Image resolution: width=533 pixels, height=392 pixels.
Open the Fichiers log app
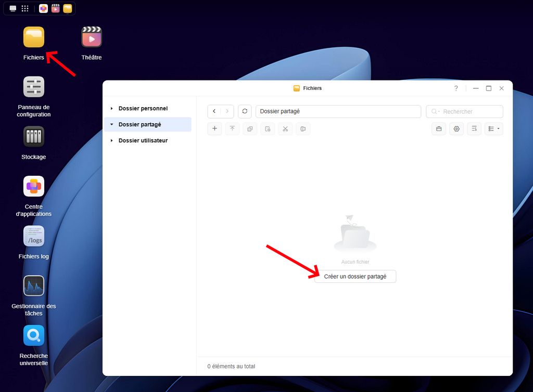(34, 236)
